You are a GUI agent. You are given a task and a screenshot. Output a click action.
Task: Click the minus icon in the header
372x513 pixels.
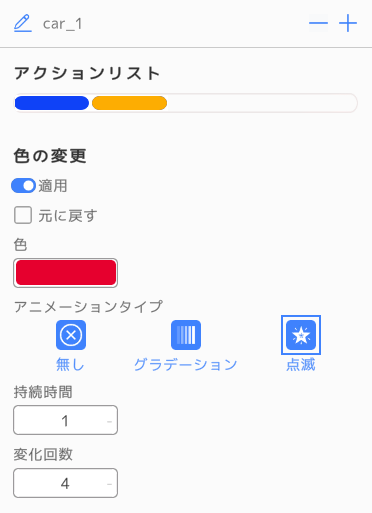[318, 23]
